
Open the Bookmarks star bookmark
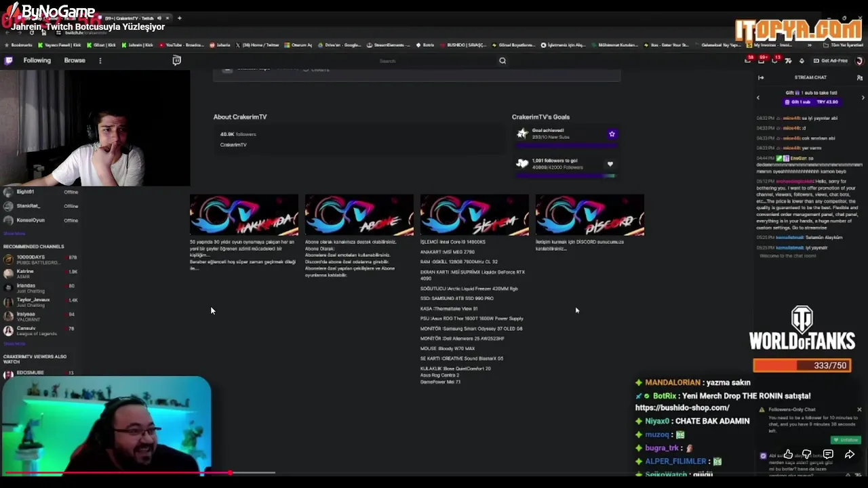pyautogui.click(x=18, y=45)
